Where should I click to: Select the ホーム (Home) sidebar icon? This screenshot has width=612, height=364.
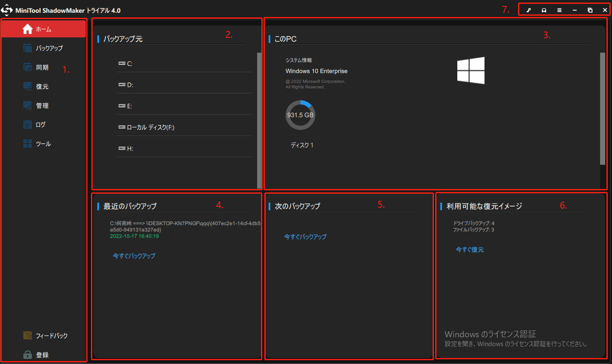28,29
